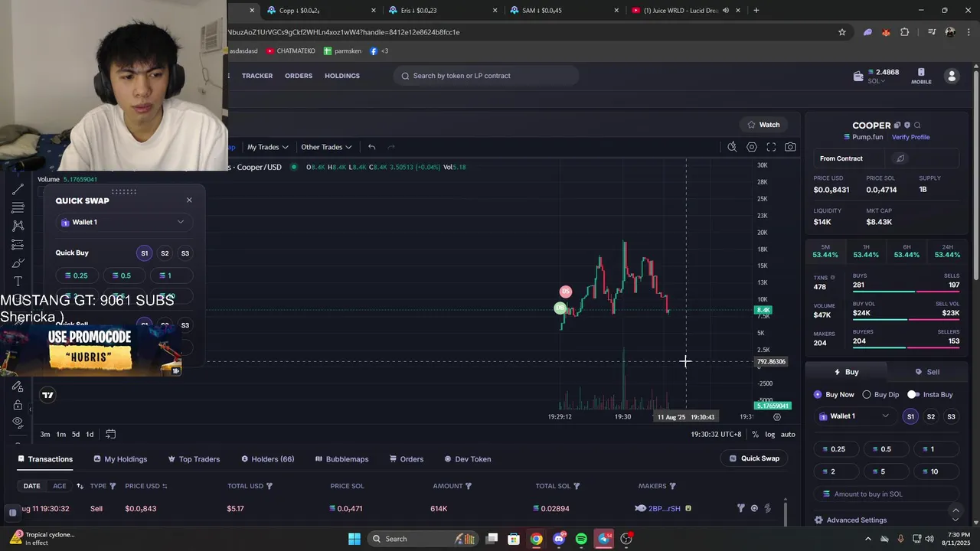Select S2 preset in Buy panel
Screen dimensions: 980x551
coord(931,416)
